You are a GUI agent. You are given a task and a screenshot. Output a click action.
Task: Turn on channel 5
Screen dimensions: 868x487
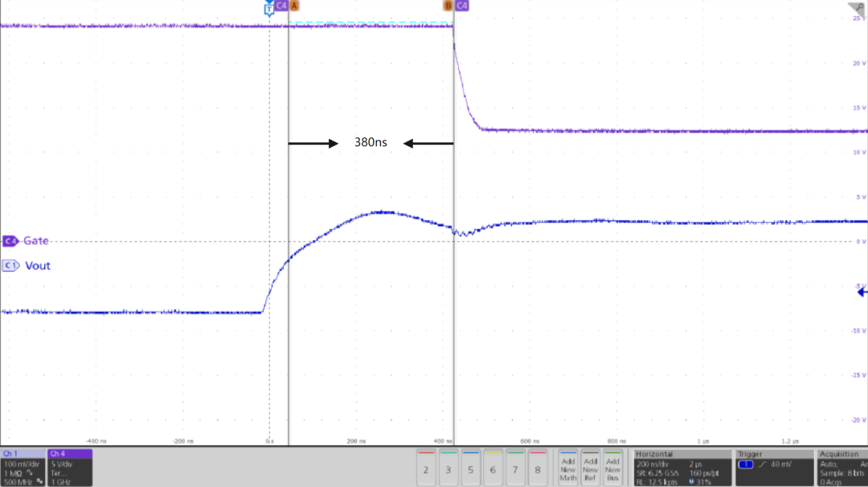[x=471, y=468]
